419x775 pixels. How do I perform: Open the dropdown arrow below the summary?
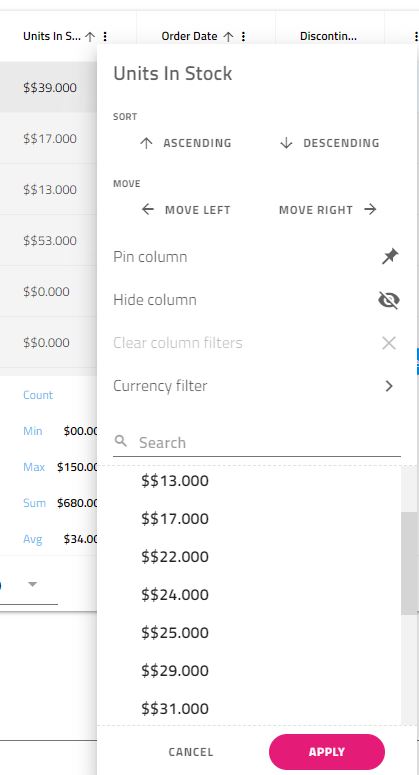pyautogui.click(x=33, y=584)
